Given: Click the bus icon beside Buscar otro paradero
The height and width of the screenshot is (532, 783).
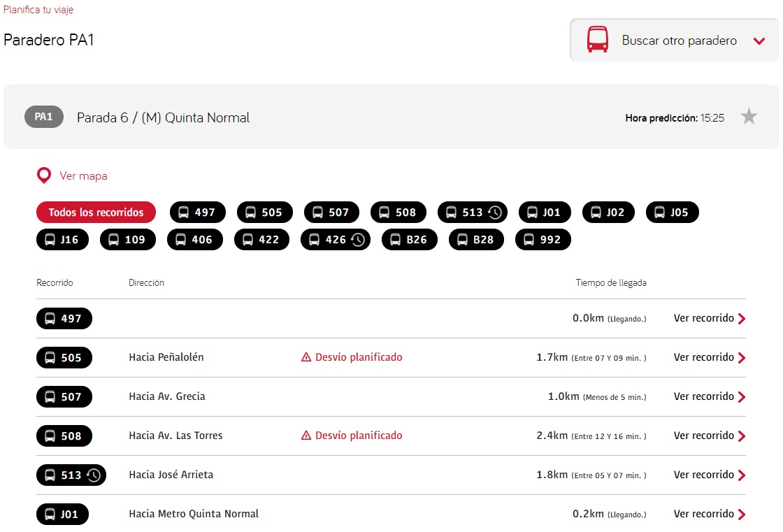Looking at the screenshot, I should click(x=598, y=40).
